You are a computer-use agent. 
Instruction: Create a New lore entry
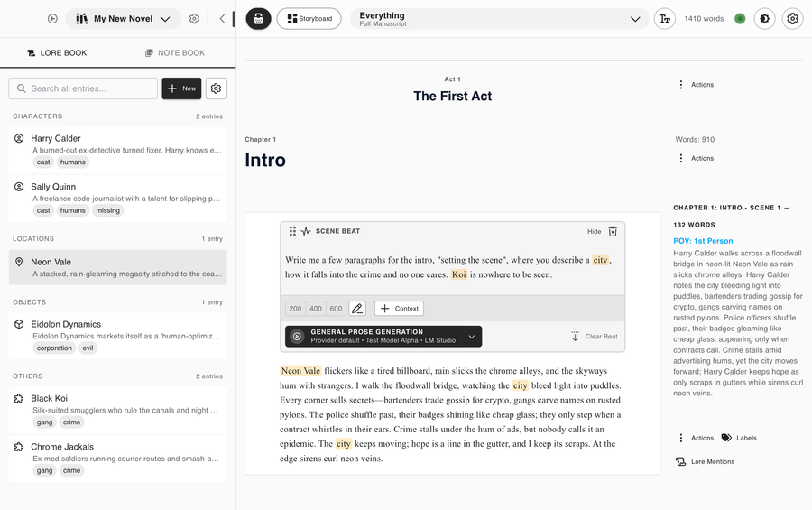(181, 88)
